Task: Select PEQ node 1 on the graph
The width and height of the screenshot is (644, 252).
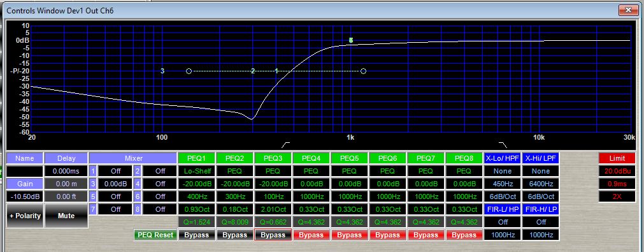Action: 276,71
